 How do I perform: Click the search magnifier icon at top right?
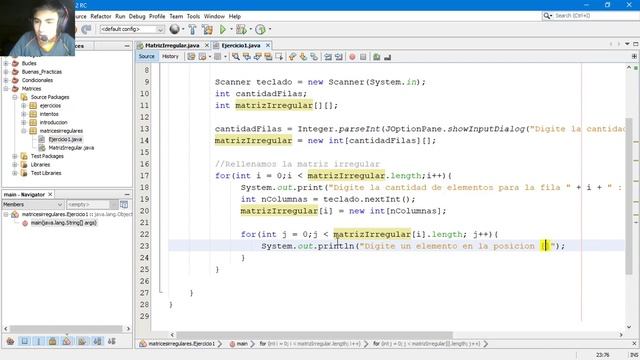click(x=547, y=16)
